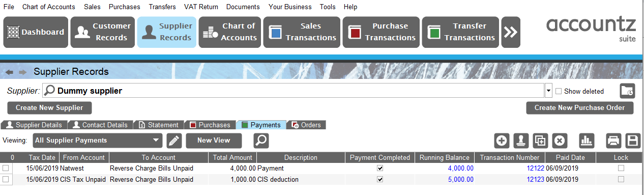Tick the select checkbox for the CIS deduction row
Screen dimensions: 644x195
(x=6, y=179)
